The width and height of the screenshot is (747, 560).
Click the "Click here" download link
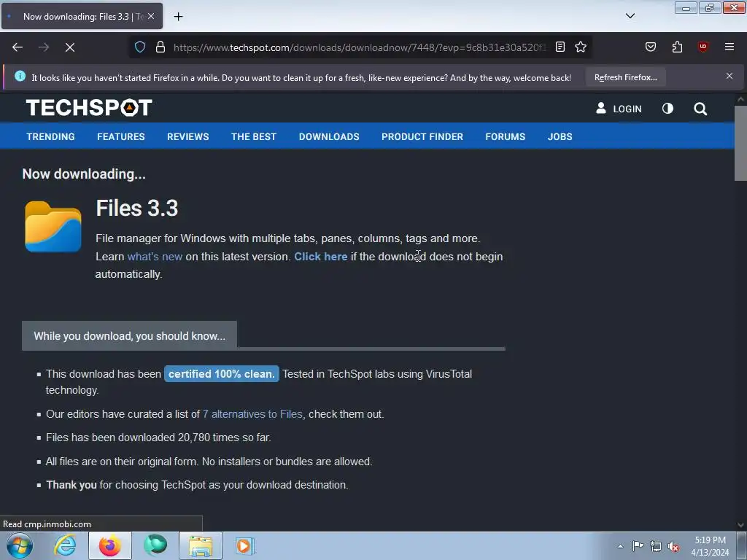pyautogui.click(x=321, y=257)
